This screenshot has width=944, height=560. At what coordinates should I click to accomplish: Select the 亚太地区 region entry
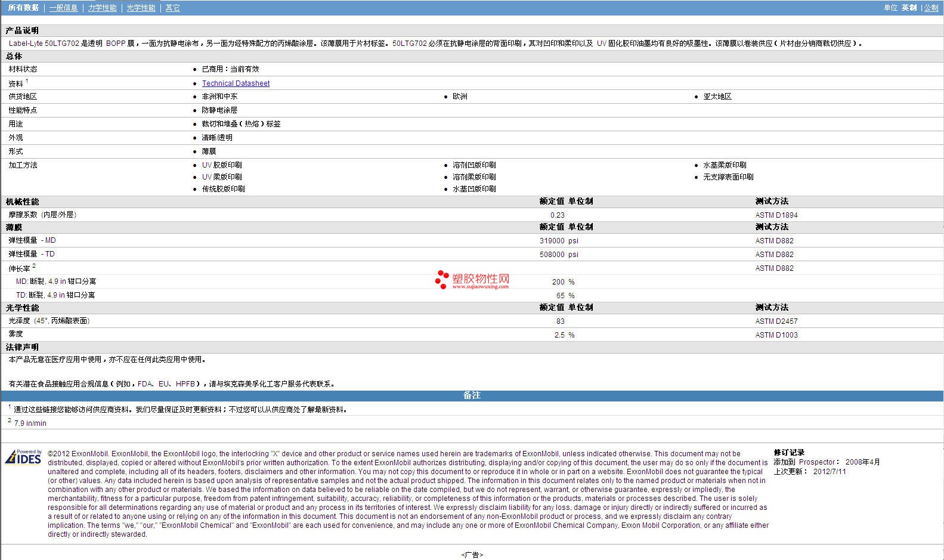[x=717, y=97]
